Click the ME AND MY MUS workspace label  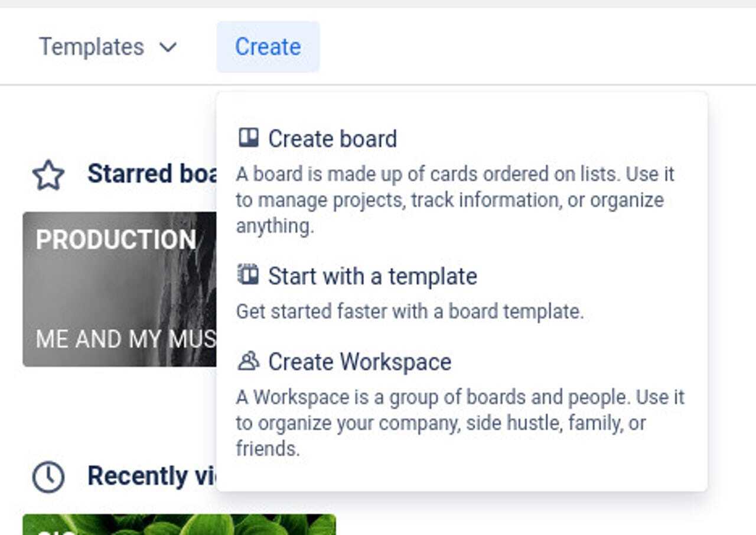point(125,339)
